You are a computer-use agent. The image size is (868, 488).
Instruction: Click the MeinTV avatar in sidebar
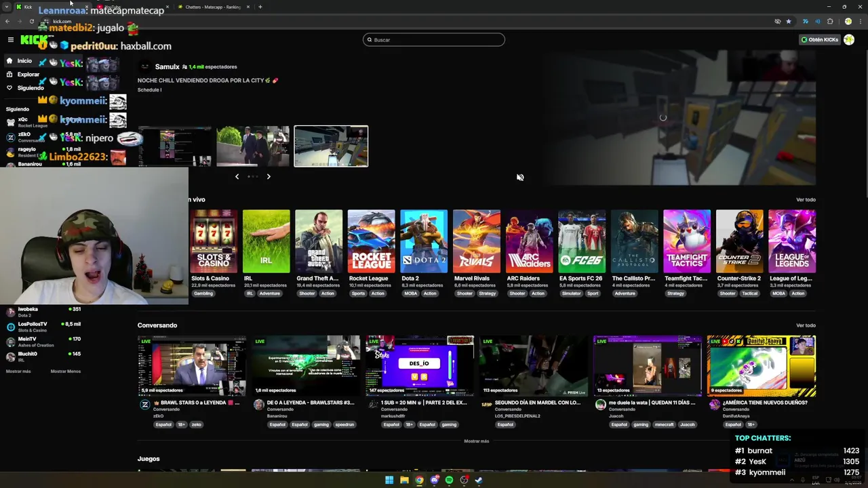pyautogui.click(x=10, y=342)
